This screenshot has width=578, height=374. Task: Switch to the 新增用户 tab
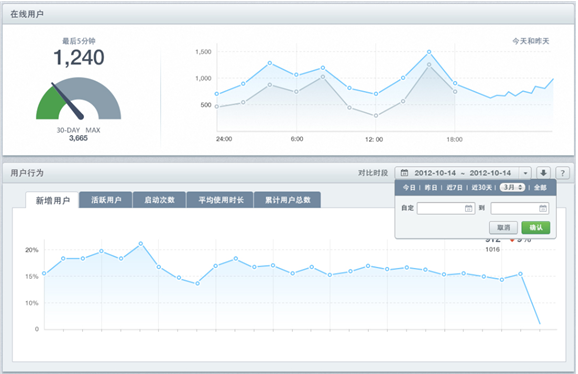52,200
